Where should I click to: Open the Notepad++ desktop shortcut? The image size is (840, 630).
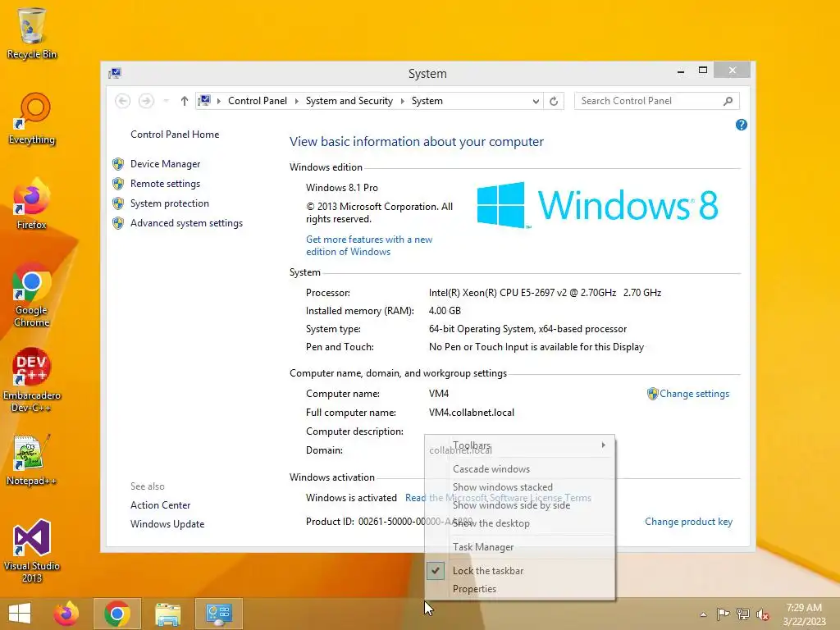(32, 460)
